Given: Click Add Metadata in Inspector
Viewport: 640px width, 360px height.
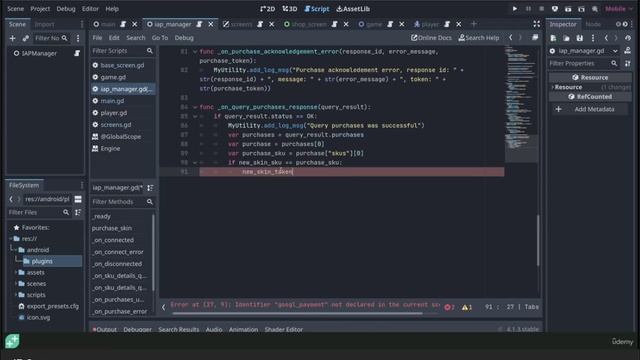Looking at the screenshot, I should pos(590,109).
